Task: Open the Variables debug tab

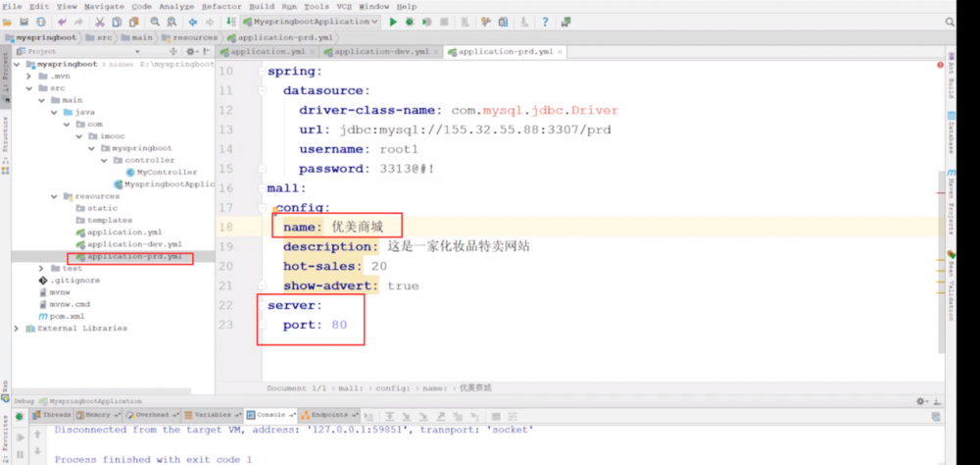Action: 213,415
